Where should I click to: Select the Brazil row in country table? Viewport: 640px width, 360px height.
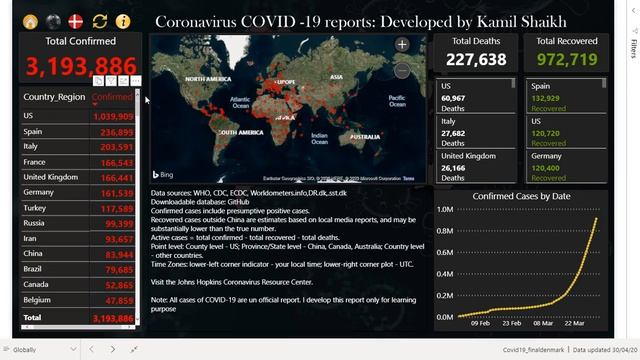click(78, 269)
